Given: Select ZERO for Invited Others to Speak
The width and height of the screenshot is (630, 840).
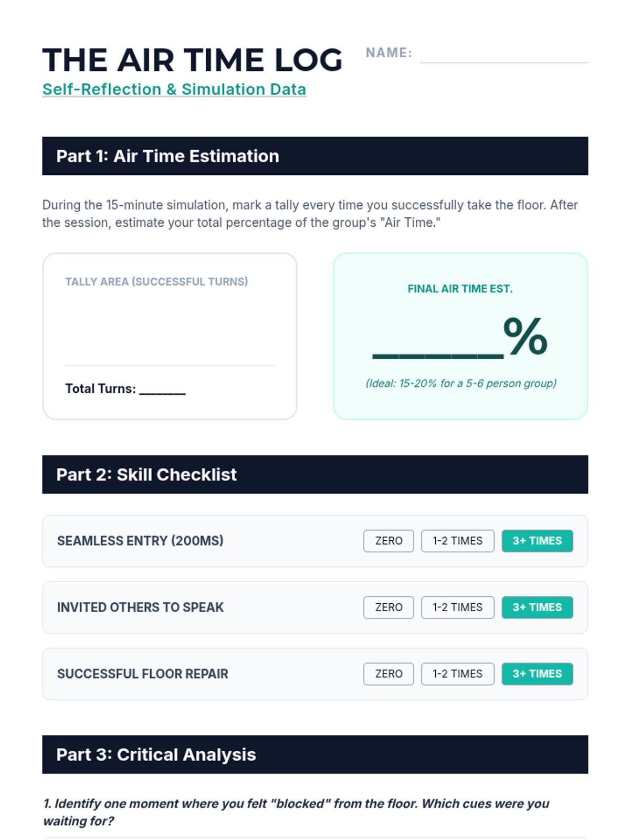Looking at the screenshot, I should pyautogui.click(x=388, y=607).
